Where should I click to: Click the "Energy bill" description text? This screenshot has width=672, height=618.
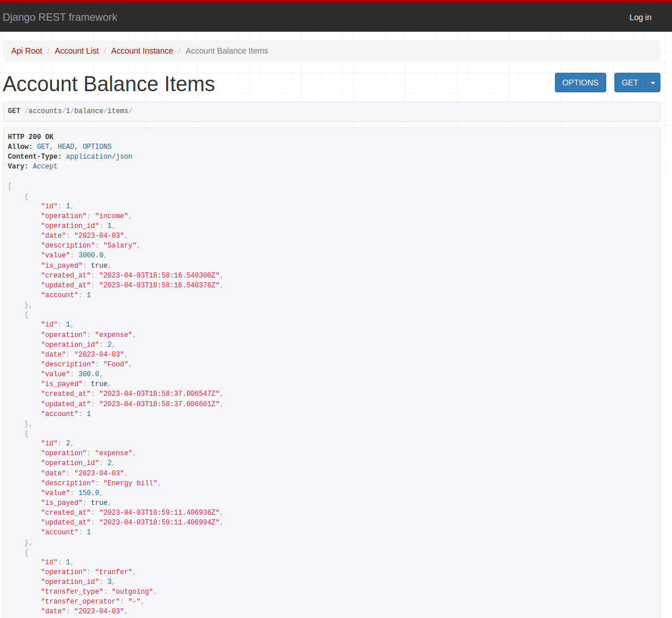[130, 483]
